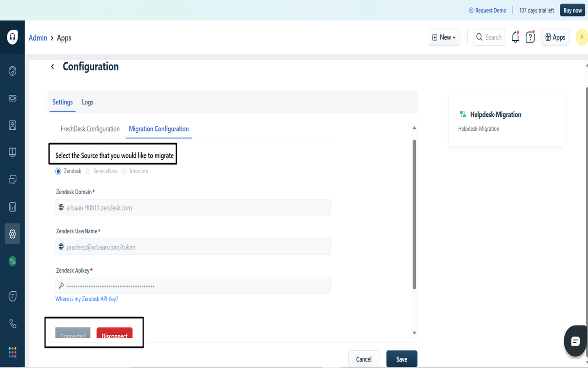Click the settings panel vertical scrollbar thumb
Screen dimensions: 588x368
pos(414,214)
